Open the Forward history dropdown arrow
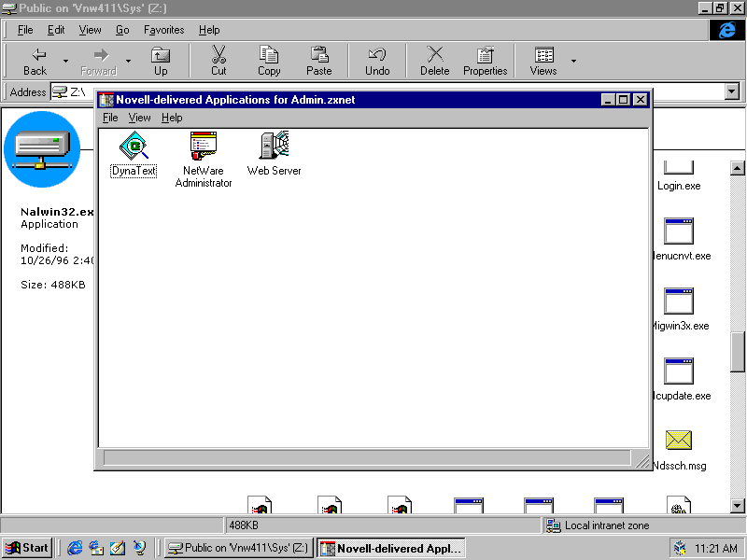The height and width of the screenshot is (560, 747). (128, 62)
